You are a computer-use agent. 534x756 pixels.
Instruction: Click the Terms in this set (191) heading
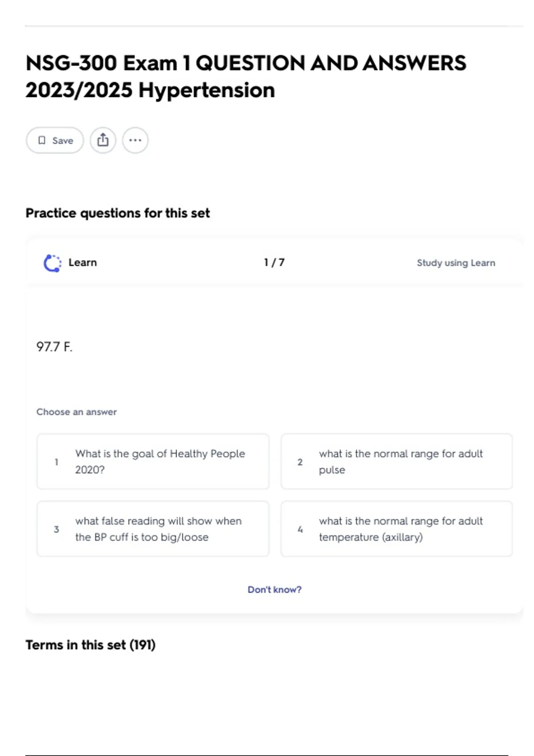pos(90,645)
